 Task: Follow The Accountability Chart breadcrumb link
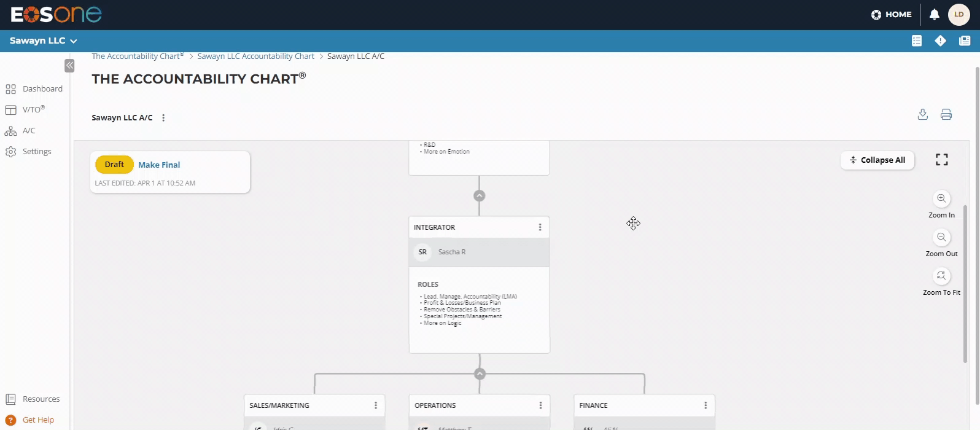click(x=138, y=56)
